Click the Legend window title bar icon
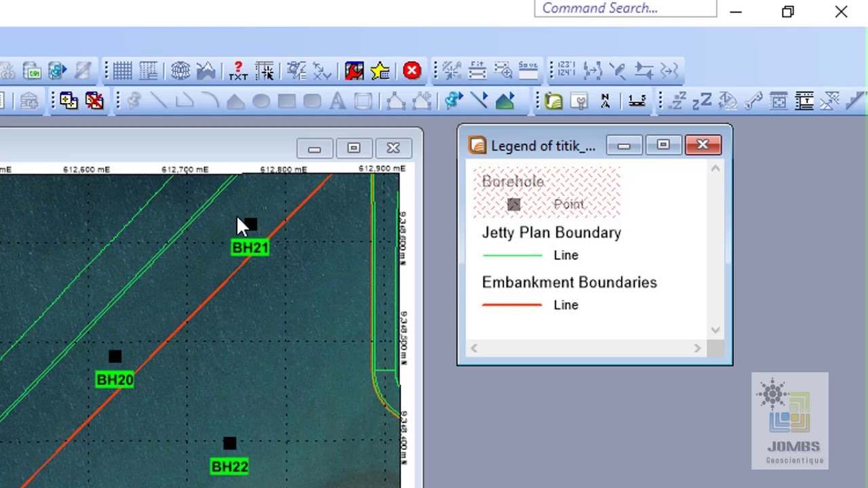Viewport: 868px width, 488px height. click(477, 146)
